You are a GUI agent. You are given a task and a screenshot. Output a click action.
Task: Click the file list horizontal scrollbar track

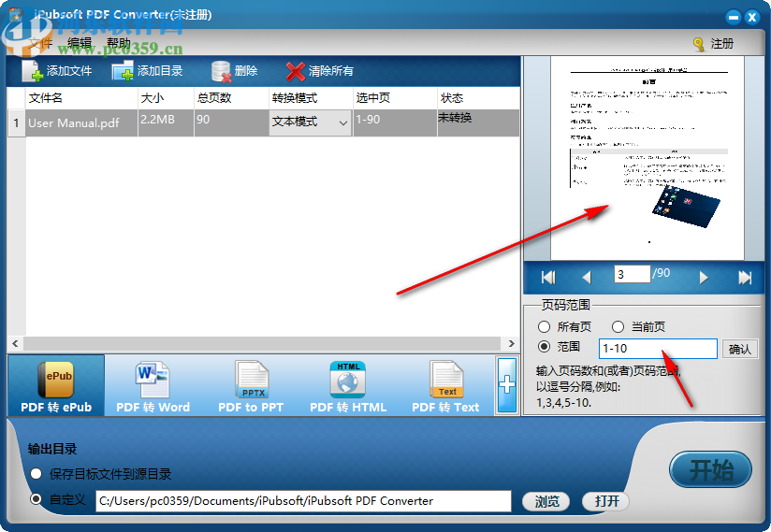[x=263, y=343]
